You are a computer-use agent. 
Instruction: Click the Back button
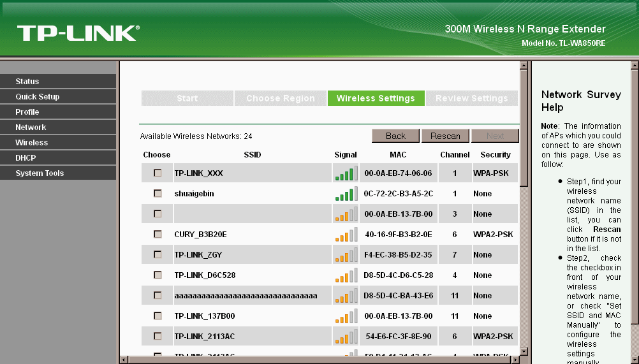tap(395, 136)
